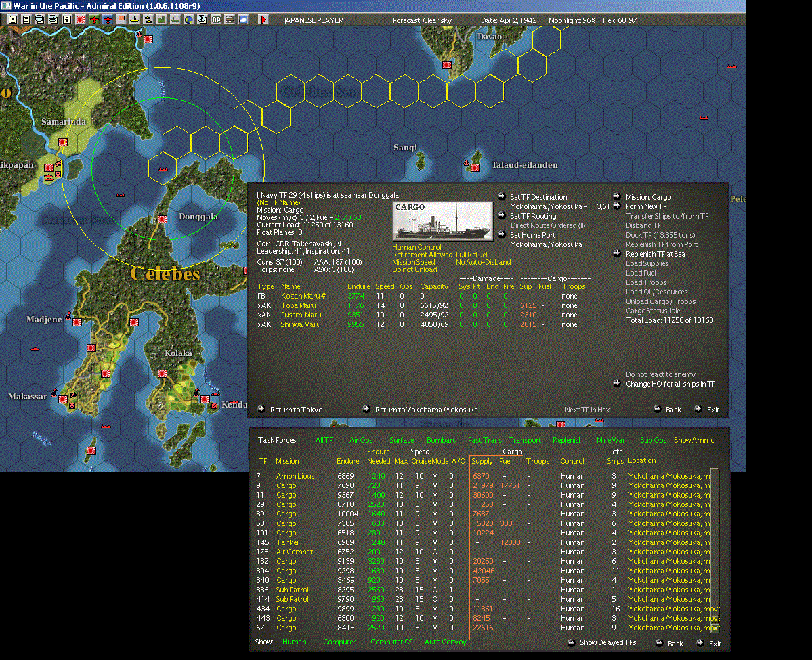Screen dimensions: 812x660
Task: Open the Fast Trans tab
Action: 485,440
